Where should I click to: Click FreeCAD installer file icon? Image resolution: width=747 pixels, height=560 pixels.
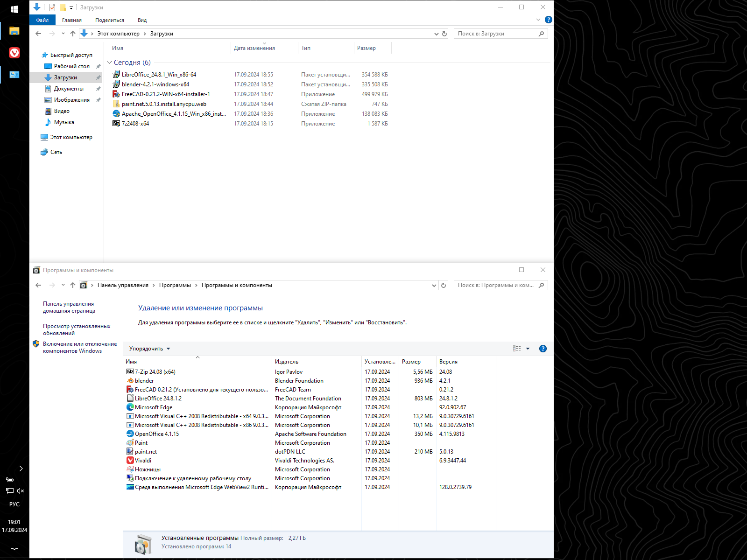click(116, 94)
